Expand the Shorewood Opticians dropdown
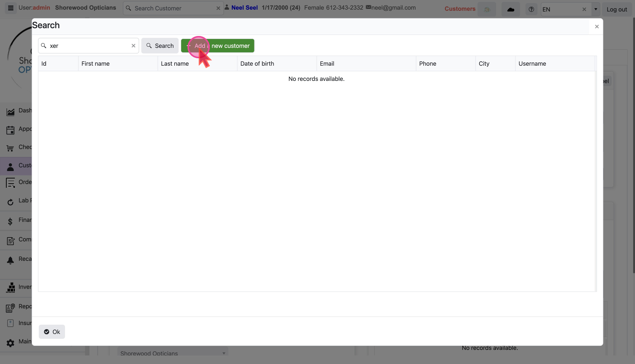The image size is (635, 364). (224, 353)
